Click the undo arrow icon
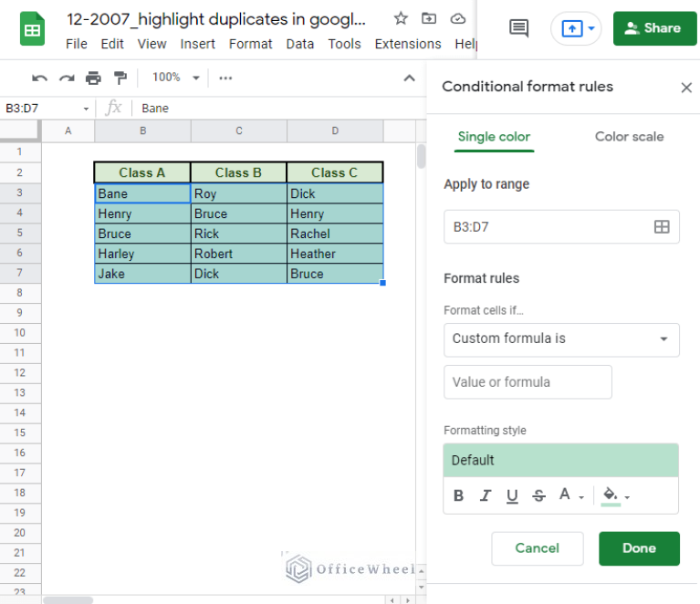700x604 pixels. coord(39,78)
